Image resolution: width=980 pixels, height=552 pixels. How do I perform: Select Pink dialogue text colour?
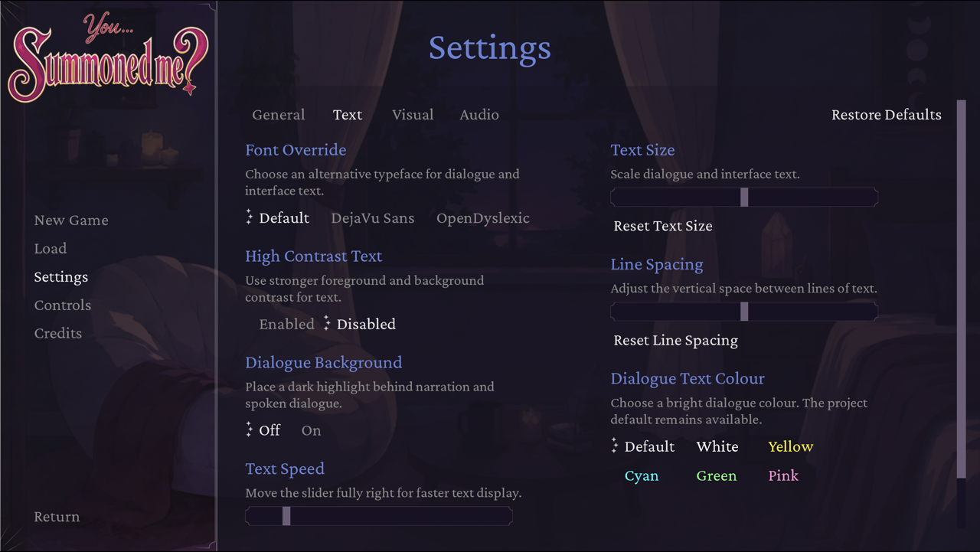coord(783,475)
